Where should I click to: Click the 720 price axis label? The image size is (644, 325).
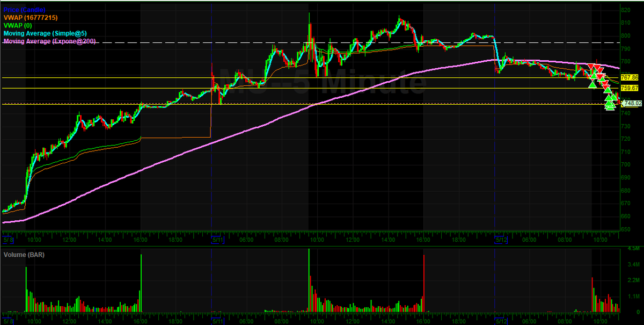pyautogui.click(x=625, y=139)
